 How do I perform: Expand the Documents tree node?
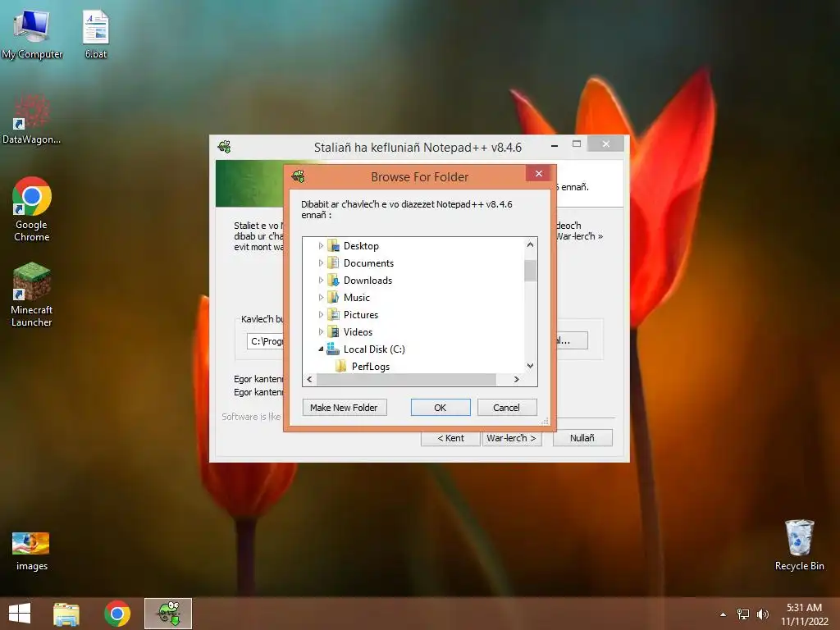coord(321,263)
